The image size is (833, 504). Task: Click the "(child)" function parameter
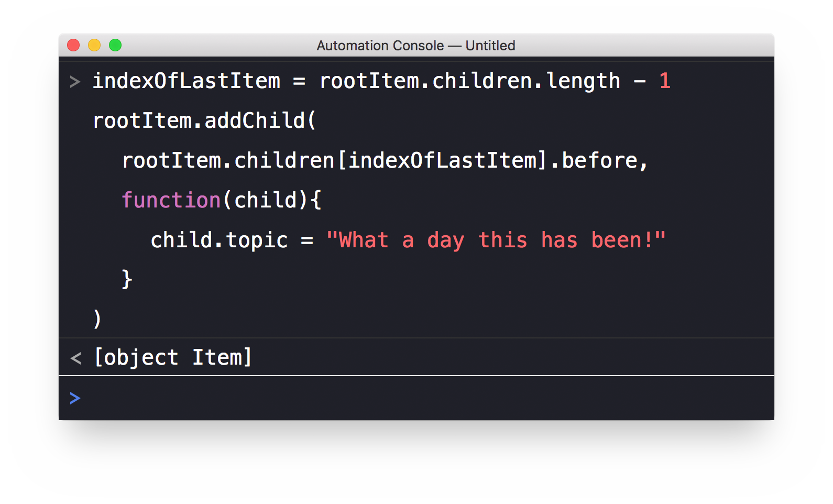point(266,200)
